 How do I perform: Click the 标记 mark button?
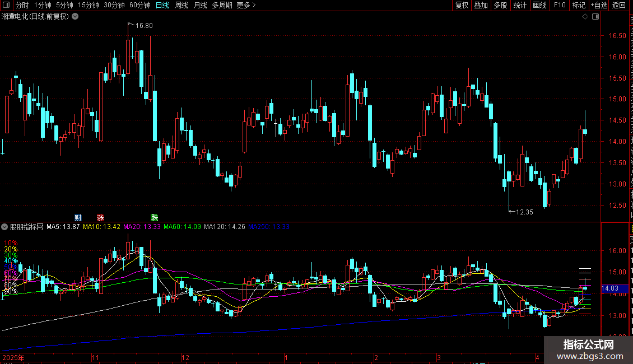(579, 5)
